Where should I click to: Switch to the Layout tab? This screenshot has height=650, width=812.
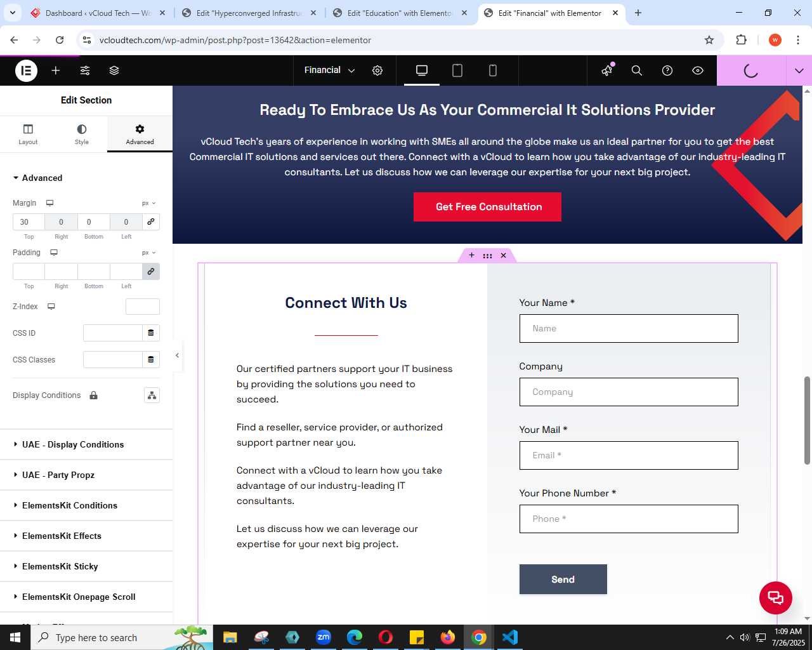point(28,134)
